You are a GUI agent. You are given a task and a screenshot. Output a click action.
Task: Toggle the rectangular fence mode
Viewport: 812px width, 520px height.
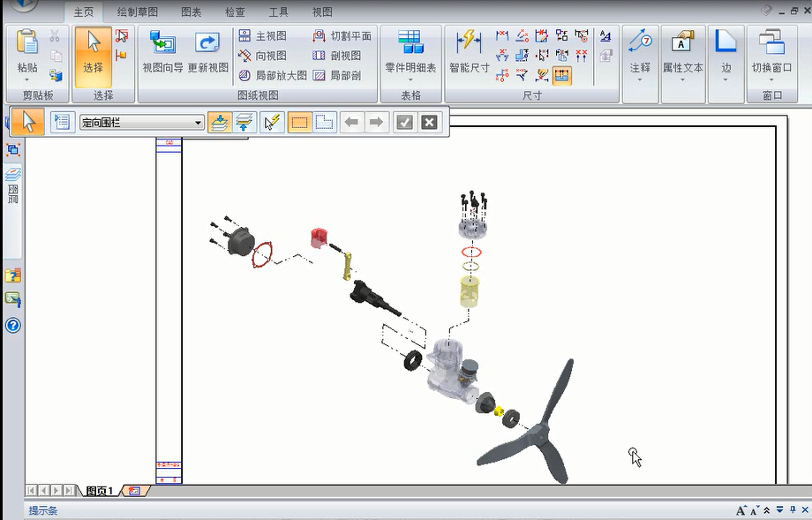(x=299, y=122)
